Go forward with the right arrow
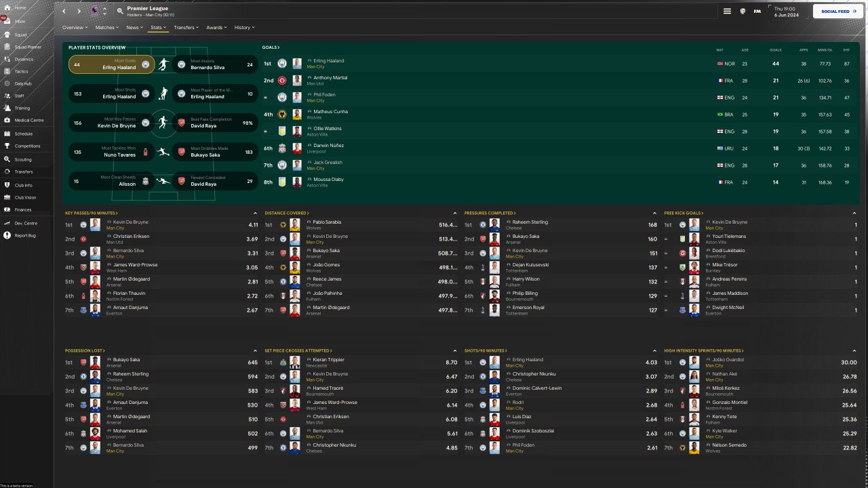Image resolution: width=868 pixels, height=488 pixels. pyautogui.click(x=79, y=12)
